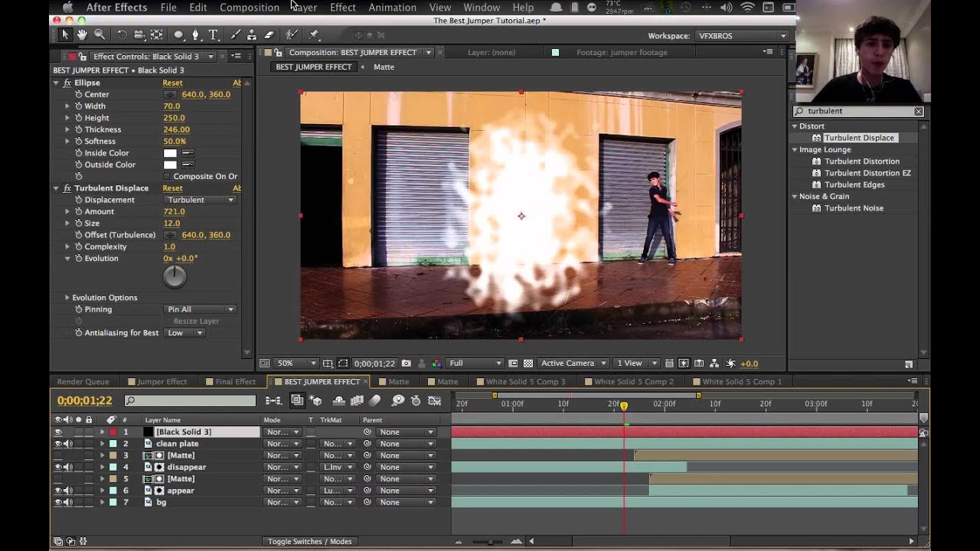
Task: Select Turbulent Distortion EZ preset
Action: tap(867, 173)
